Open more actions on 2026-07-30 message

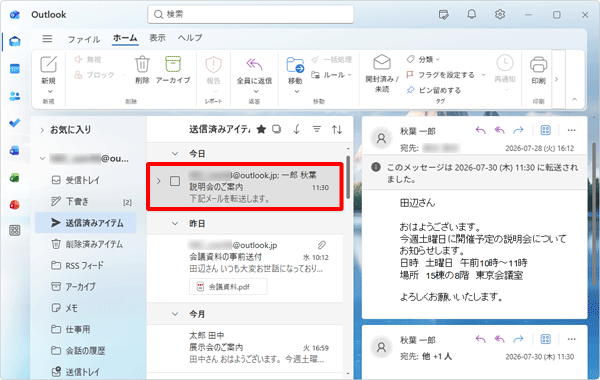(x=571, y=339)
